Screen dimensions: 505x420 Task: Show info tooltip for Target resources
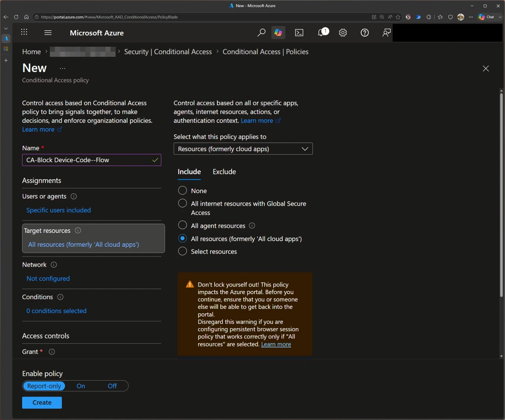pos(78,230)
